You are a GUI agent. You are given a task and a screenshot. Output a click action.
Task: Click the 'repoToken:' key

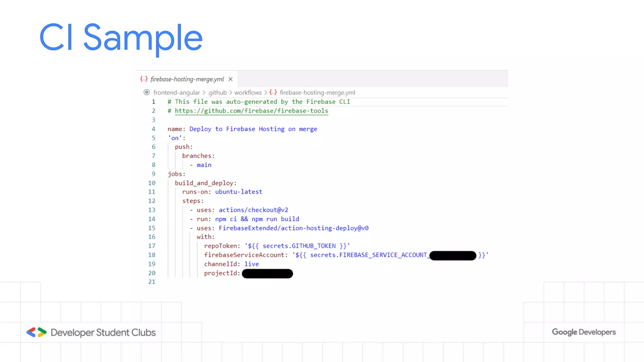[222, 246]
